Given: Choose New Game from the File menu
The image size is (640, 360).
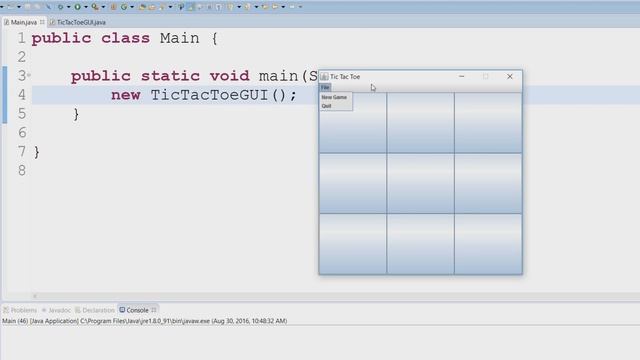Looking at the screenshot, I should 334,97.
